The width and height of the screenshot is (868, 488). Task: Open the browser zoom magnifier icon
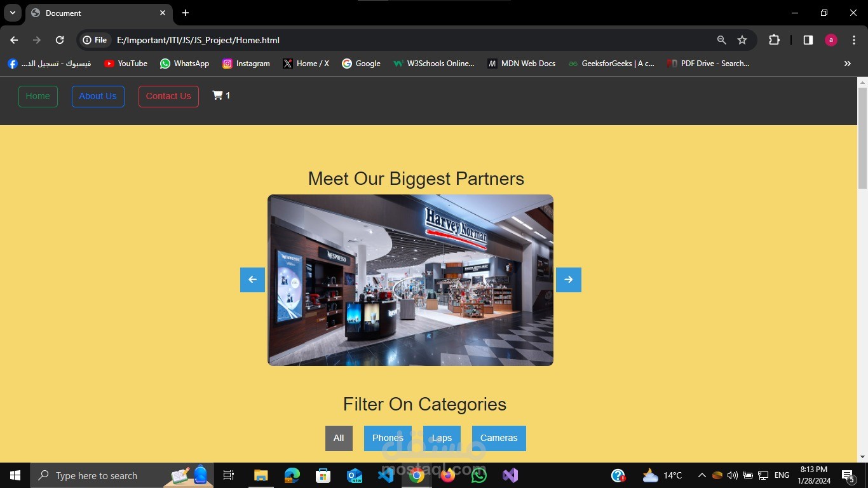721,40
